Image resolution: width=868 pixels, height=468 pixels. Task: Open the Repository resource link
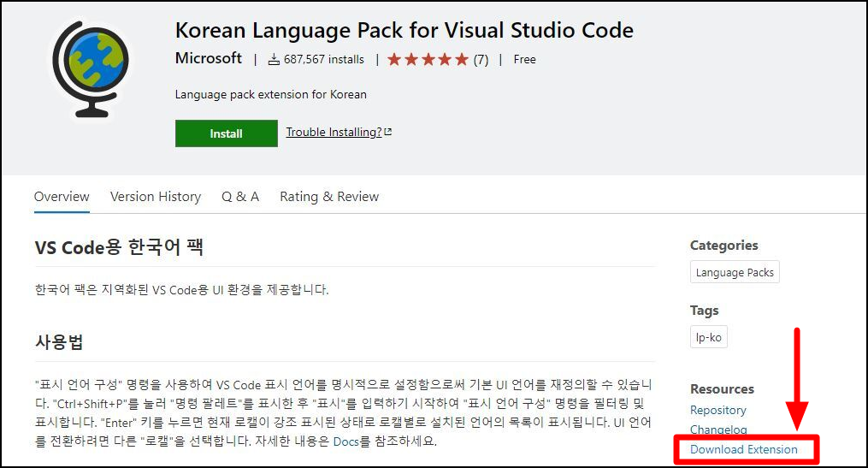[718, 410]
